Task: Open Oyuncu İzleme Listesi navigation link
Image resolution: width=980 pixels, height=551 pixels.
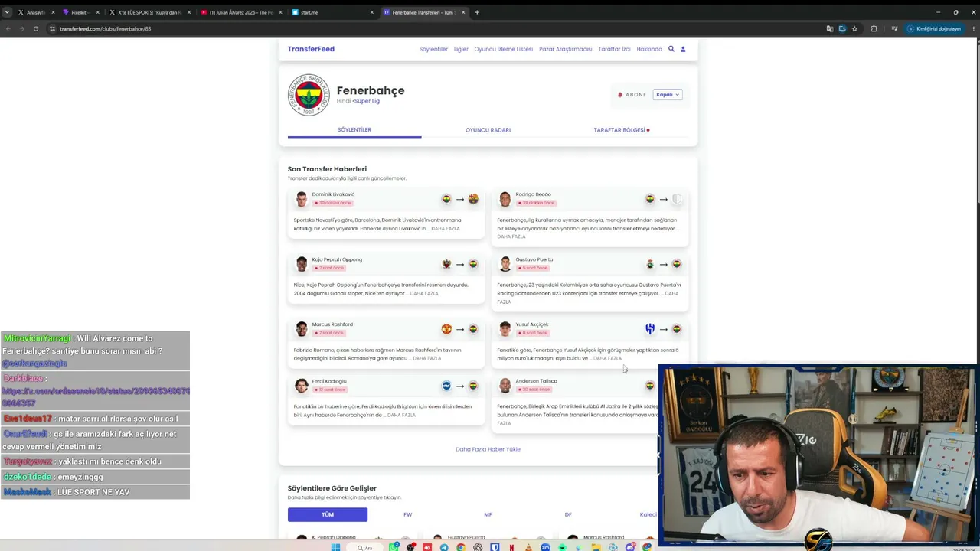Action: tap(503, 49)
